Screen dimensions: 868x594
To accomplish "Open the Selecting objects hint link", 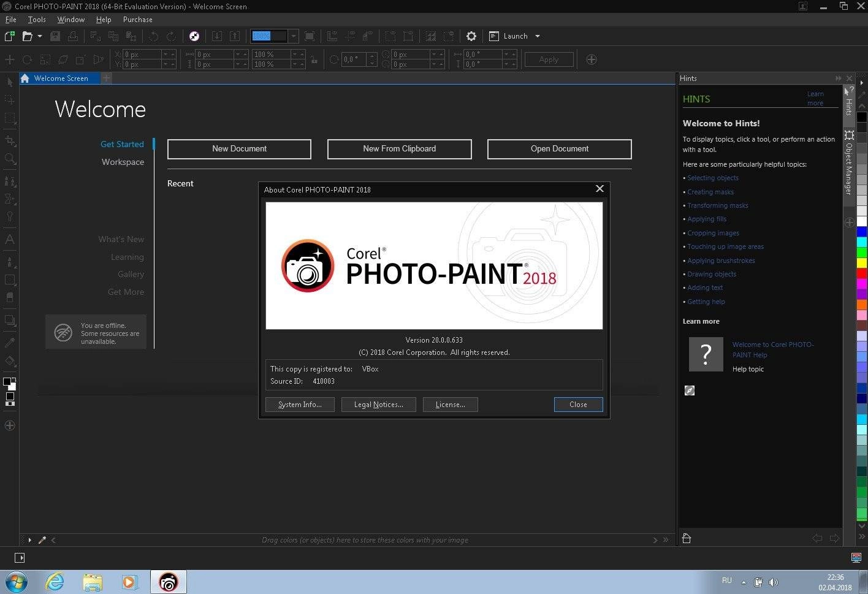I will pyautogui.click(x=712, y=178).
